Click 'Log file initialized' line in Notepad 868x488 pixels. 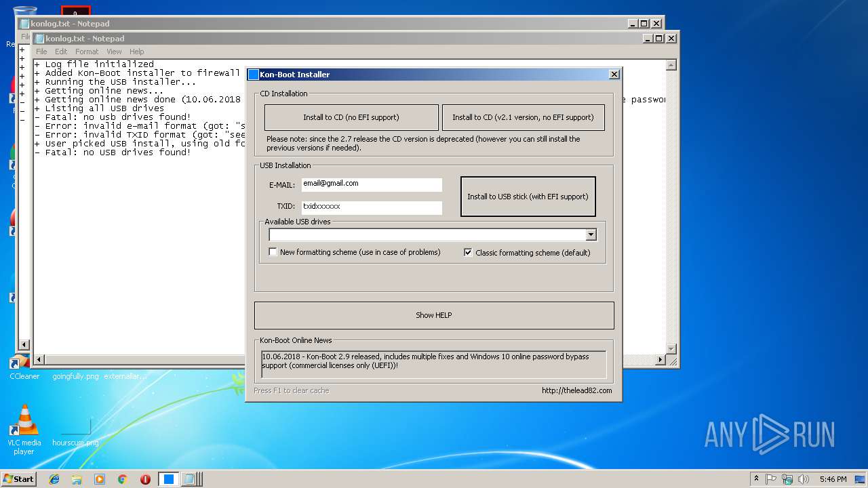pyautogui.click(x=94, y=64)
